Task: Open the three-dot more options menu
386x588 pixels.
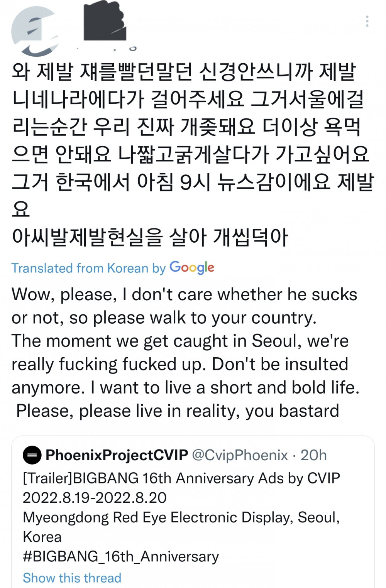Action: 367,21
